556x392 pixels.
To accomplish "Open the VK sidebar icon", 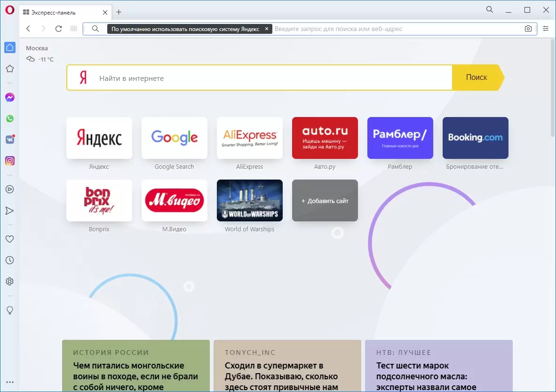I will click(9, 140).
